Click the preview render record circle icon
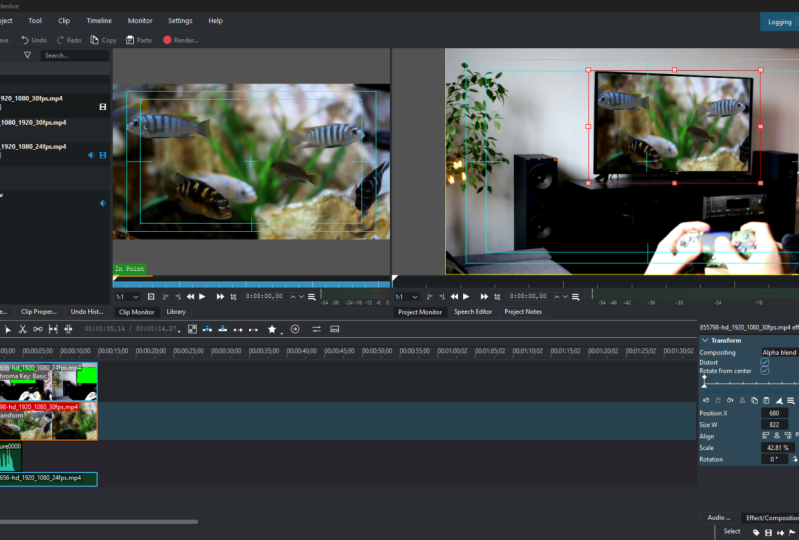This screenshot has height=540, width=799. [295, 330]
